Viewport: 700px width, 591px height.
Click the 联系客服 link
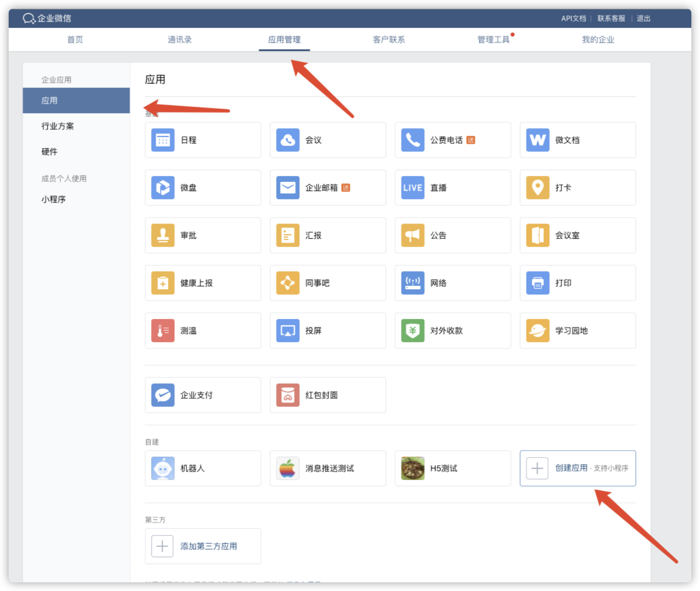(611, 18)
